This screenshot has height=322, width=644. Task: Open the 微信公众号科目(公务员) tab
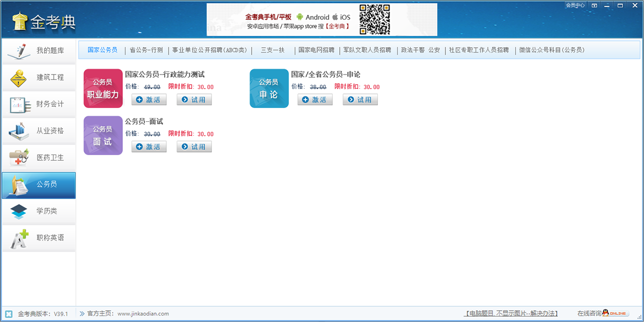click(x=552, y=50)
